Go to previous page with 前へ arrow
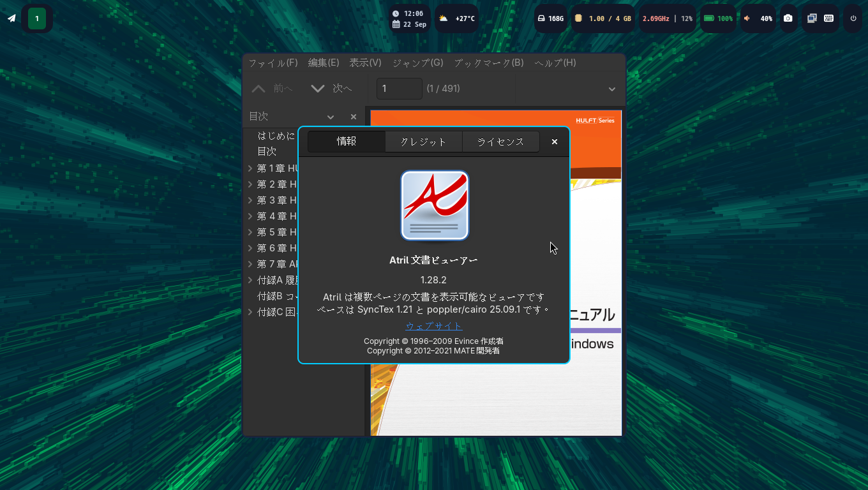 (272, 89)
